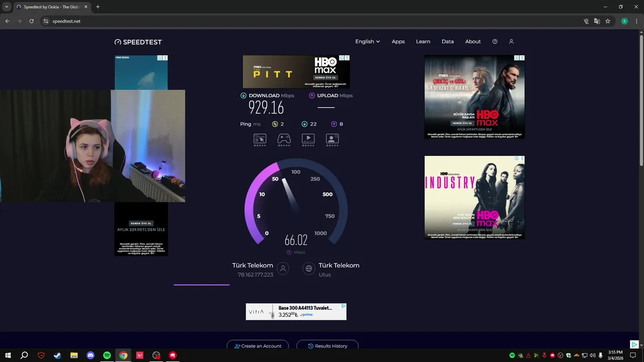Open Discord from the taskbar
644x362 pixels.
(x=91, y=355)
